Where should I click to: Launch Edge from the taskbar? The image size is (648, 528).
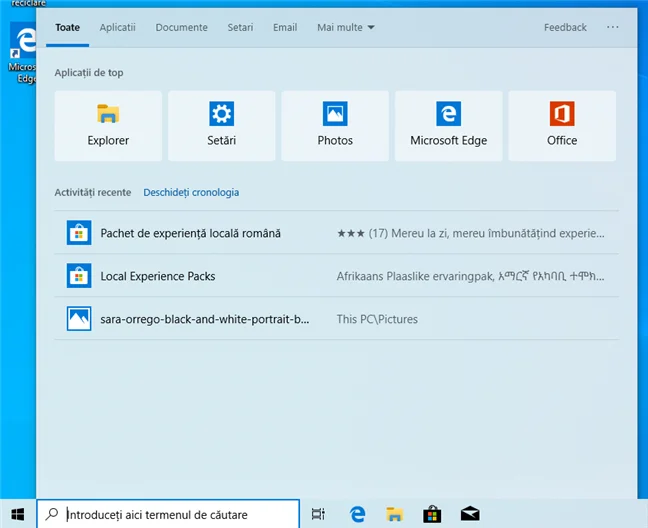[357, 514]
